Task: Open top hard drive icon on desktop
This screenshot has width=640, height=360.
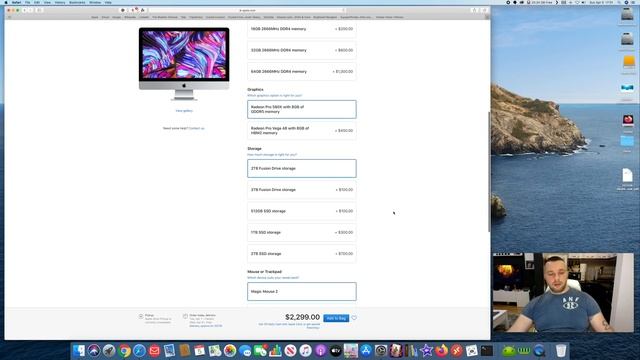Action: tap(627, 15)
